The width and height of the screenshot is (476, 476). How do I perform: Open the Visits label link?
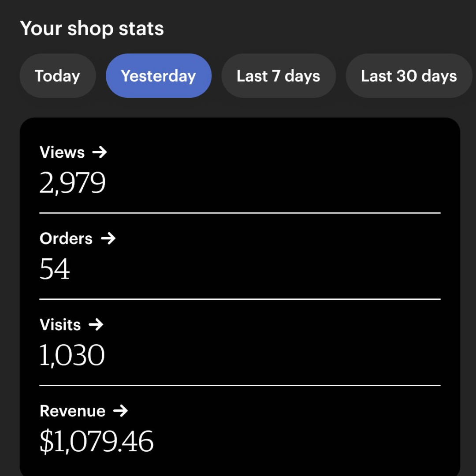[x=60, y=324]
